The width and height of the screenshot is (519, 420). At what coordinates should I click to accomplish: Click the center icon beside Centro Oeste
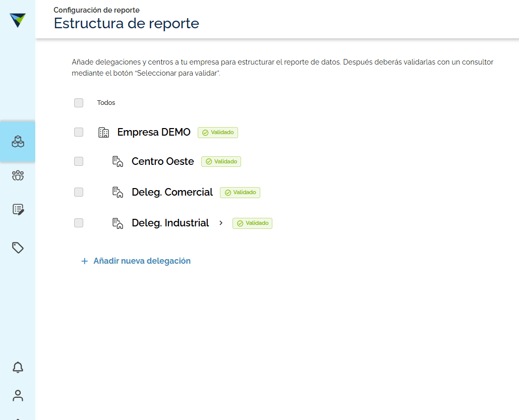pyautogui.click(x=118, y=161)
